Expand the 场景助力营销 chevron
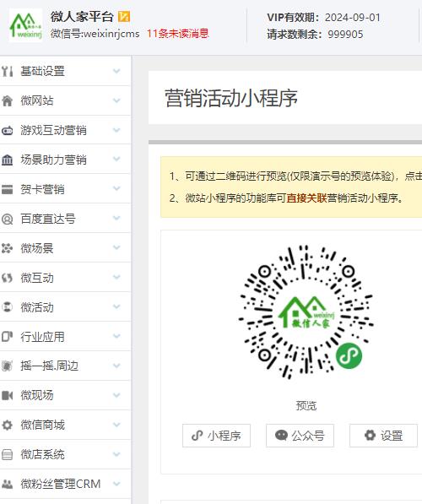This screenshot has height=504, width=422. pyautogui.click(x=116, y=159)
